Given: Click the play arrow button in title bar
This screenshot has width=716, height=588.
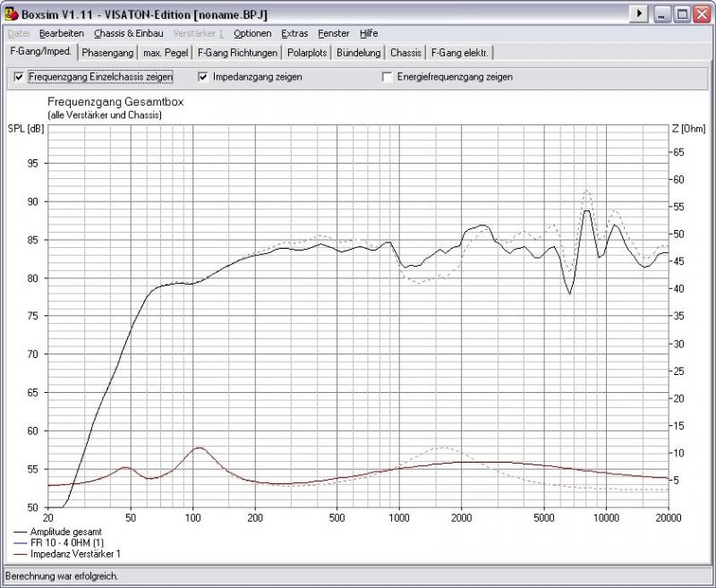Looking at the screenshot, I should (x=638, y=14).
